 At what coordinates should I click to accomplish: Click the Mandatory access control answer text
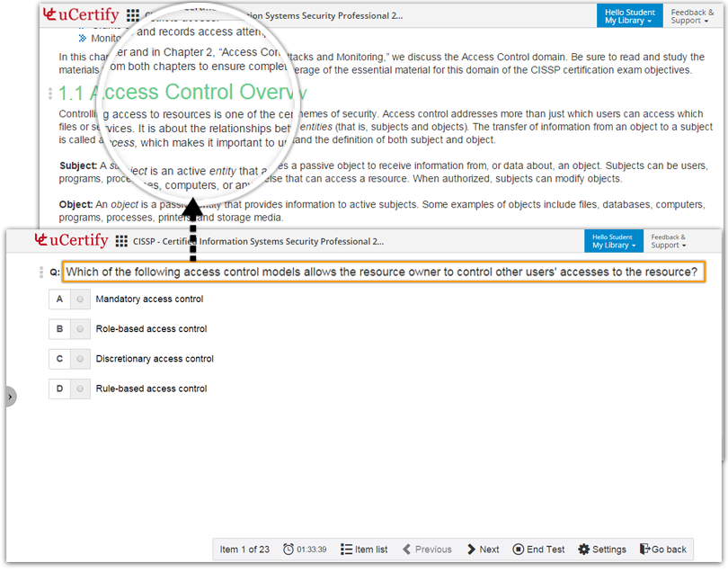[149, 299]
